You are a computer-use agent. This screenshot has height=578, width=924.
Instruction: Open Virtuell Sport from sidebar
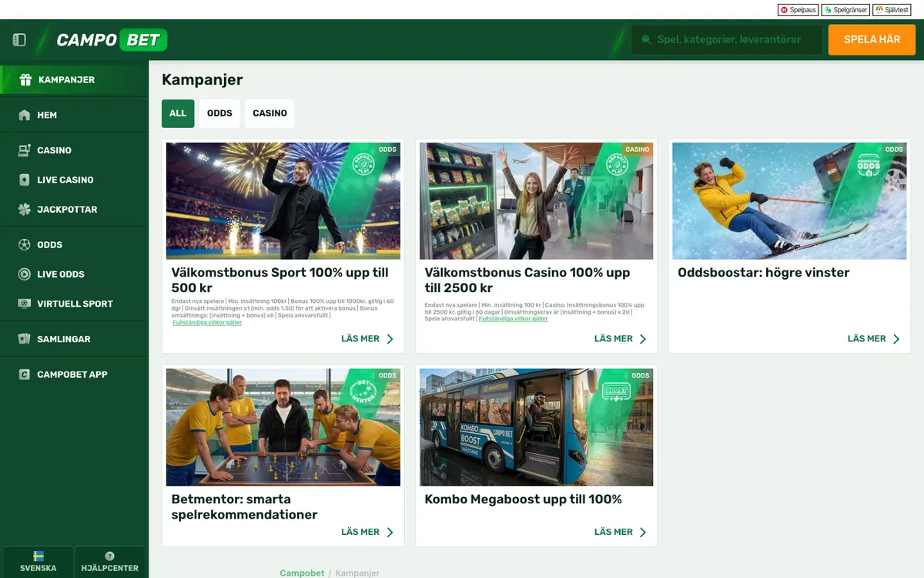pyautogui.click(x=74, y=304)
